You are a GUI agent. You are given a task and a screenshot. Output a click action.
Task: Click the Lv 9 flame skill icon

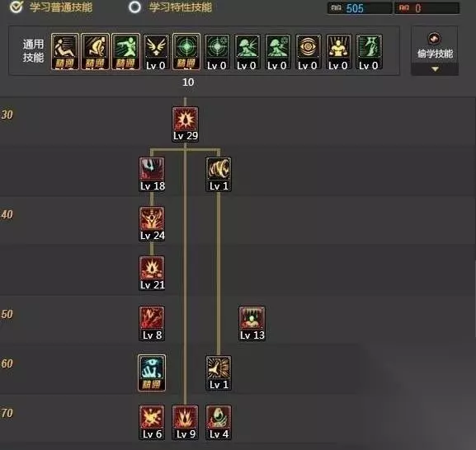(x=185, y=422)
